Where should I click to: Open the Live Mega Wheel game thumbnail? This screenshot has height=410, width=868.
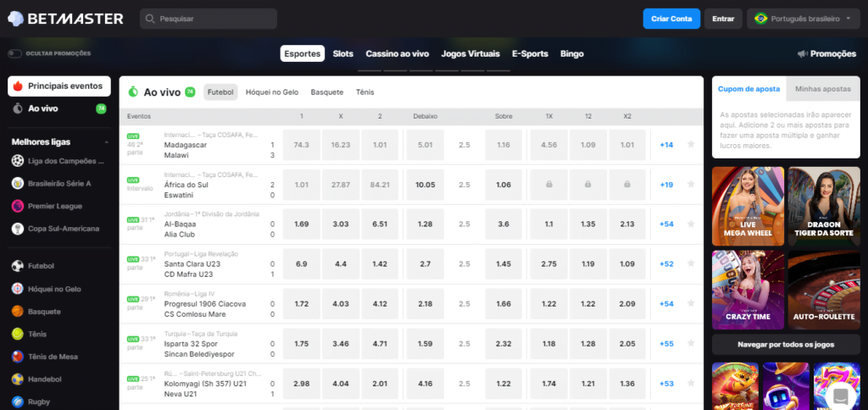(x=748, y=206)
